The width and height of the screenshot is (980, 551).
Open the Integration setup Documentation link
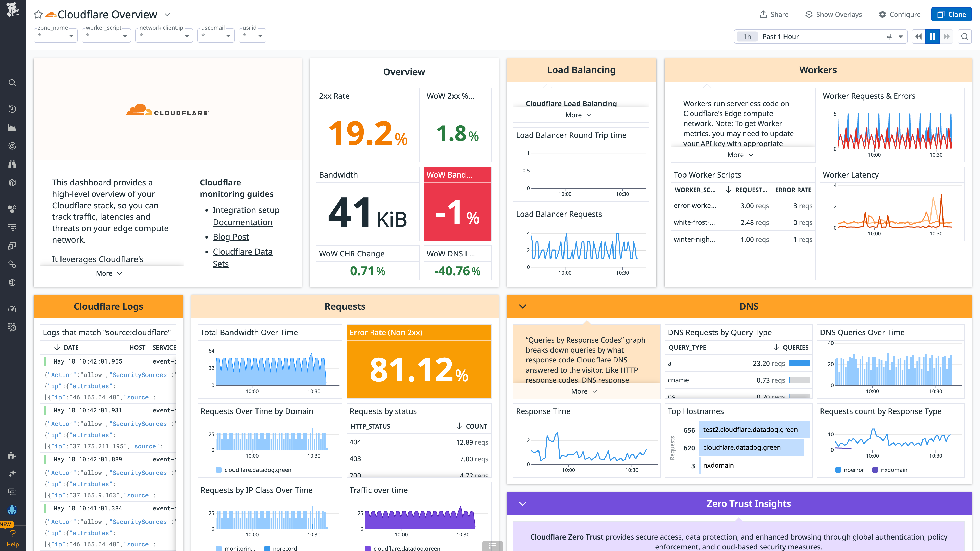pos(246,210)
